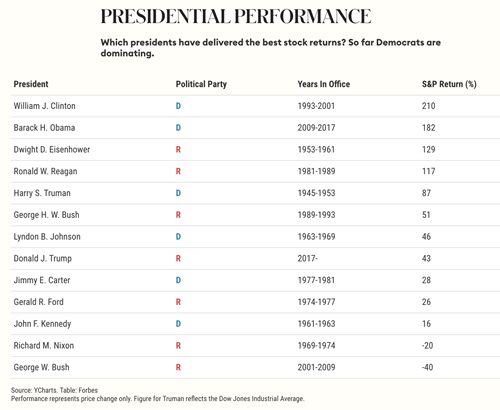Click the red R in Ronald W. Reagan row
The width and height of the screenshot is (500, 410).
click(178, 171)
